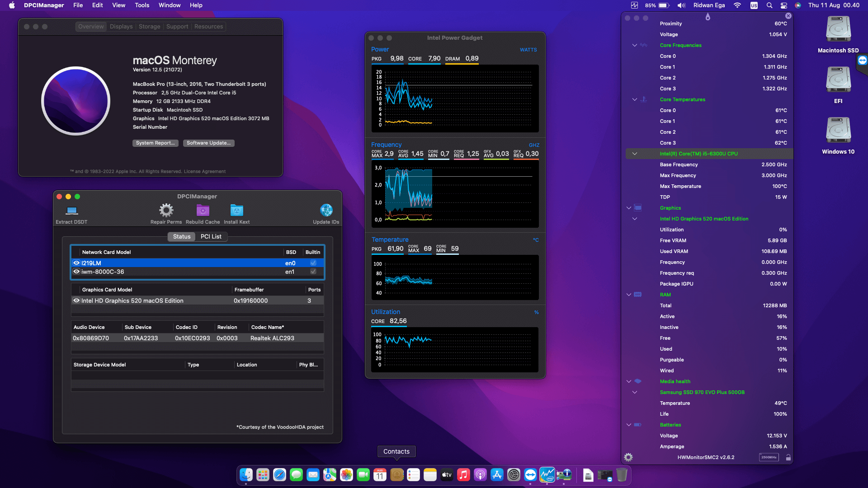Toggle Builtin checkbox for iwm-8000C-36
Image resolution: width=868 pixels, height=488 pixels.
pyautogui.click(x=313, y=272)
